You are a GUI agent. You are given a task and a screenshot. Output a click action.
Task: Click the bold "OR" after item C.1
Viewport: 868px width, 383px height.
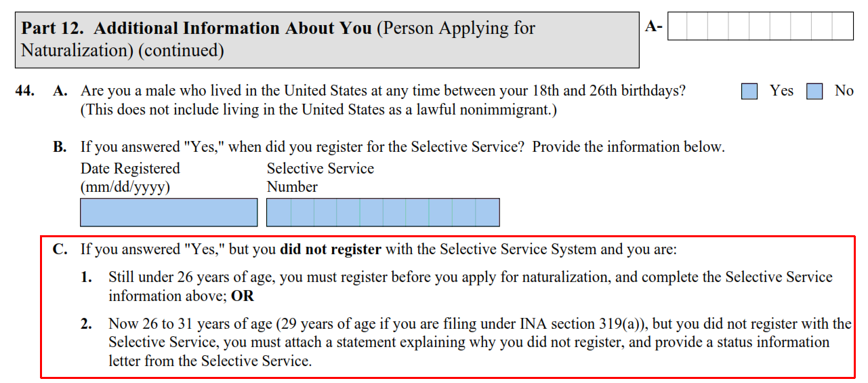click(243, 296)
